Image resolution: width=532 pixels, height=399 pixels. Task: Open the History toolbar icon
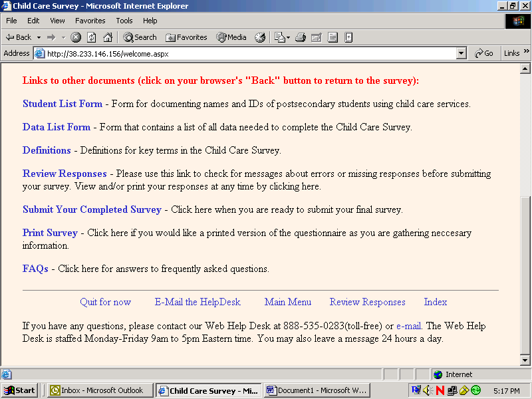pos(260,37)
